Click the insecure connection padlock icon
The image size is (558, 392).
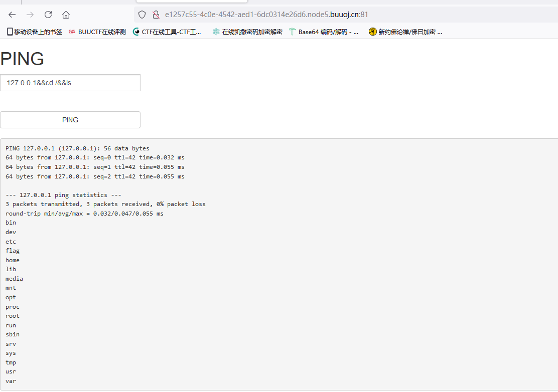tap(156, 15)
